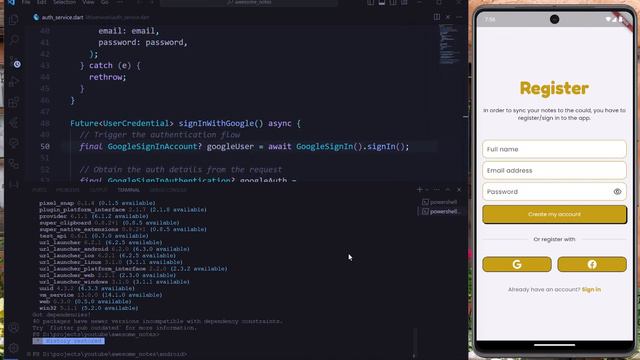Maximize the terminal panel with the caret icon
640x360 pixels.
tap(448, 189)
